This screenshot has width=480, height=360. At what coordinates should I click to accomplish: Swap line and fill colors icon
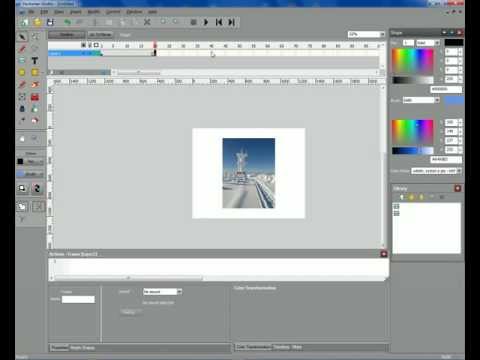point(37,189)
